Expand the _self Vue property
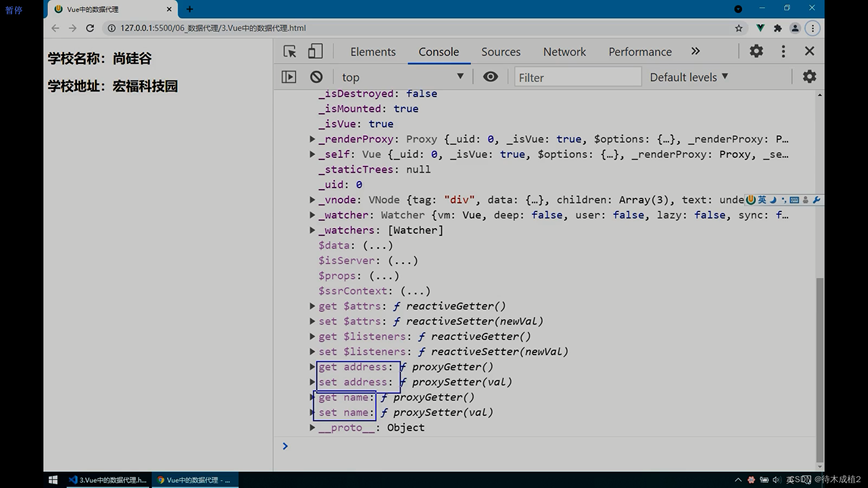868x488 pixels. [x=312, y=154]
